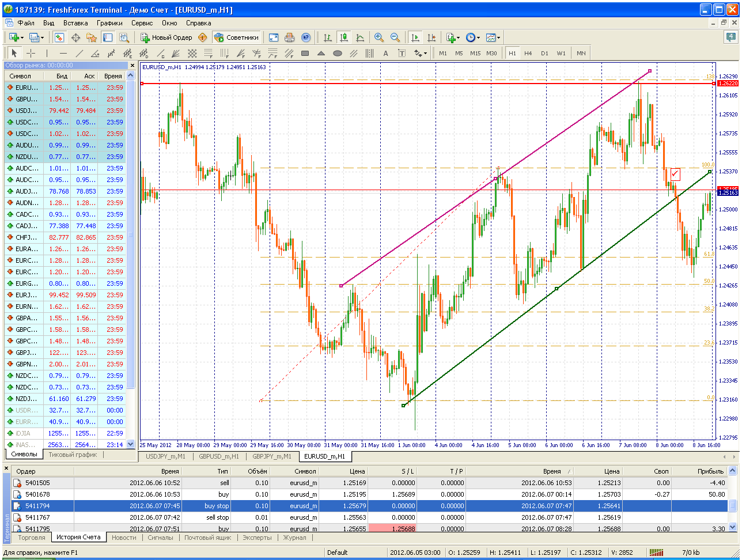
Task: Open the Navigator star-folder icon
Action: pos(91,37)
